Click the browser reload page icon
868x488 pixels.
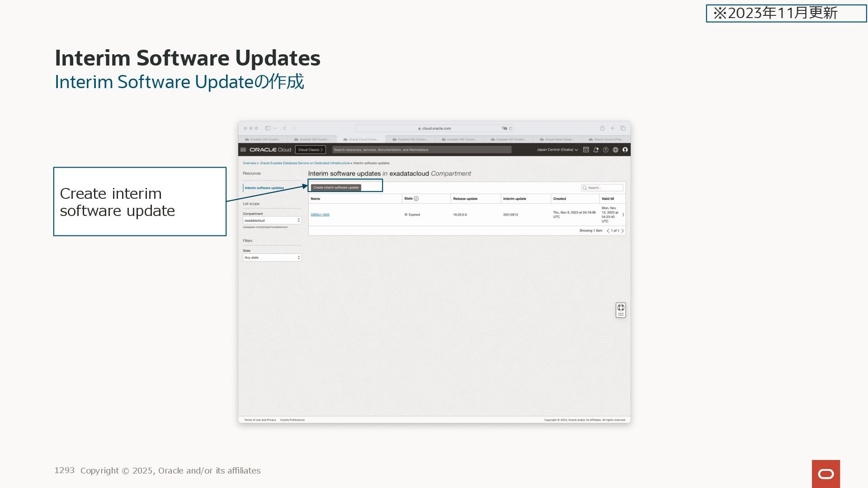tap(510, 128)
